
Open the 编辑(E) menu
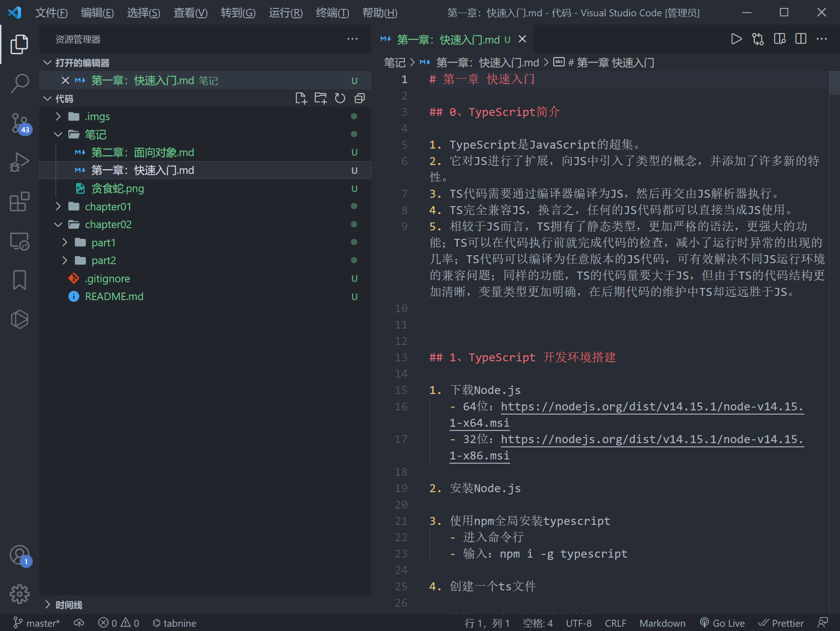click(x=97, y=13)
